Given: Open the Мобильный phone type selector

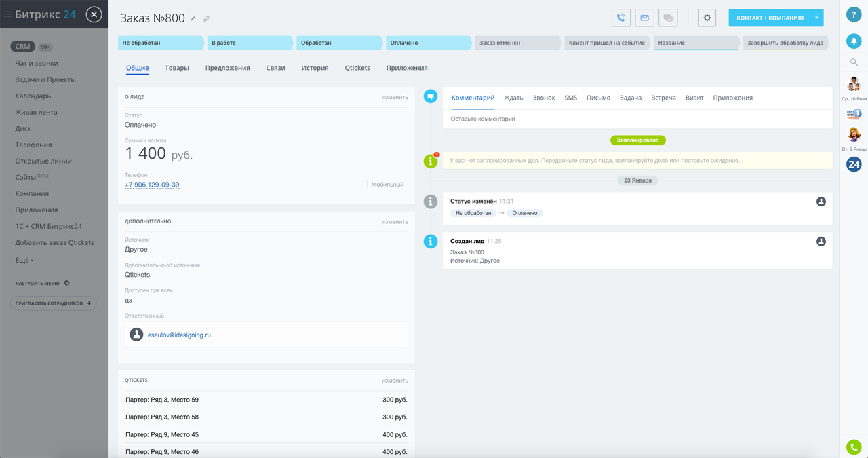Looking at the screenshot, I should tap(387, 185).
